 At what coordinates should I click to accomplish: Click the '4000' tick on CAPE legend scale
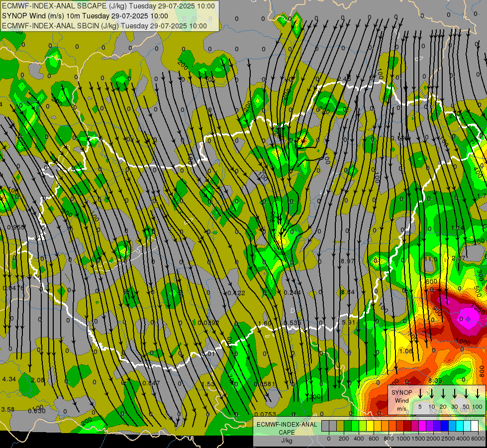463,439
